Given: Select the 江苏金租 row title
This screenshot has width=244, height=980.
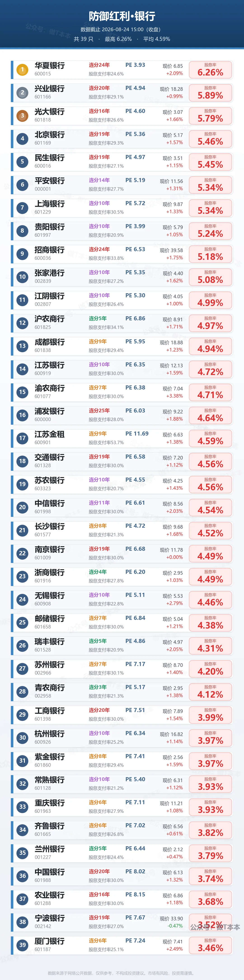Looking at the screenshot, I should [49, 434].
